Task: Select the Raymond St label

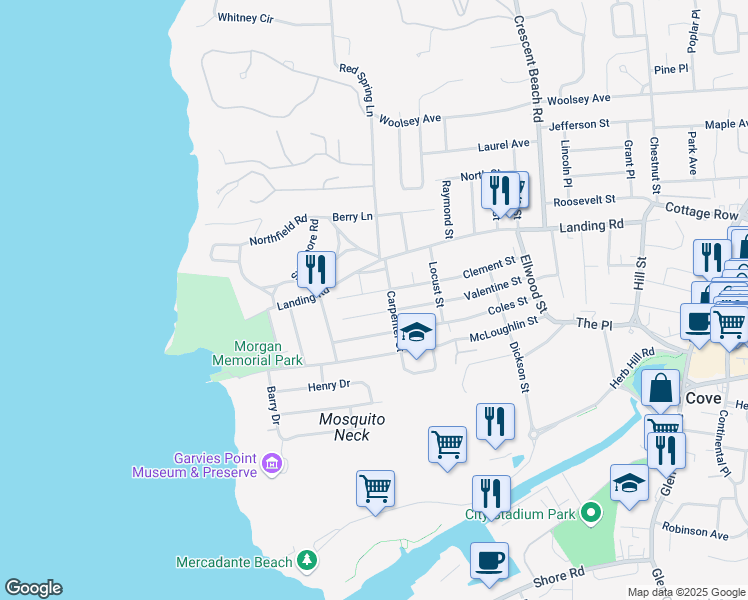Action: coord(447,209)
